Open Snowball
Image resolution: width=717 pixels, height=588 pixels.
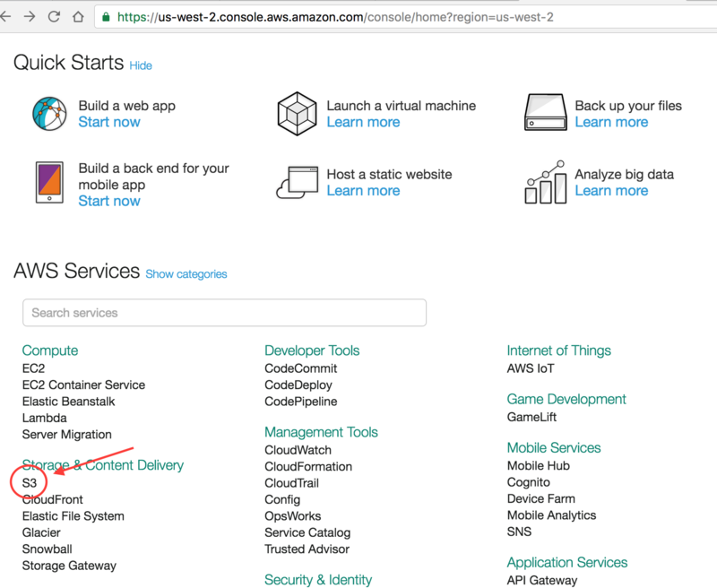[48, 549]
